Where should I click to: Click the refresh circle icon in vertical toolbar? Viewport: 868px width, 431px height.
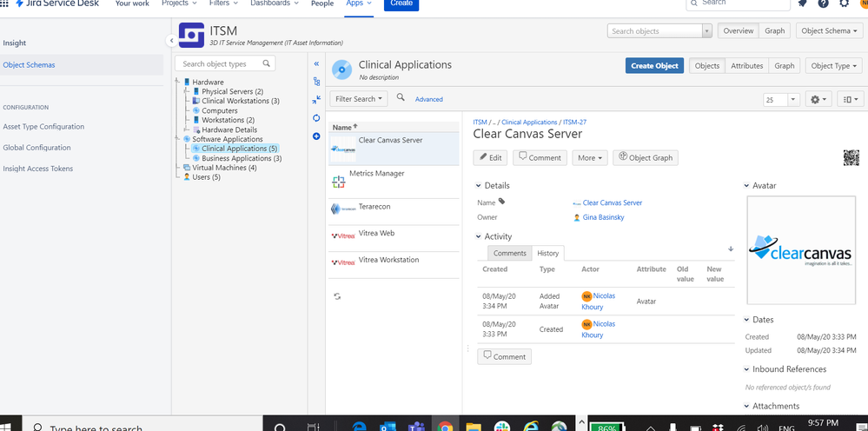click(x=316, y=118)
